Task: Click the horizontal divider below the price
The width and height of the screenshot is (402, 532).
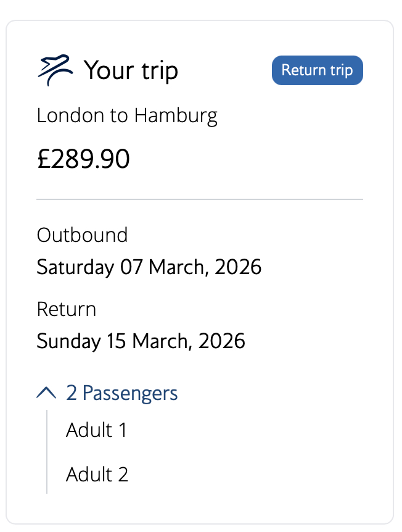Action: [x=200, y=199]
